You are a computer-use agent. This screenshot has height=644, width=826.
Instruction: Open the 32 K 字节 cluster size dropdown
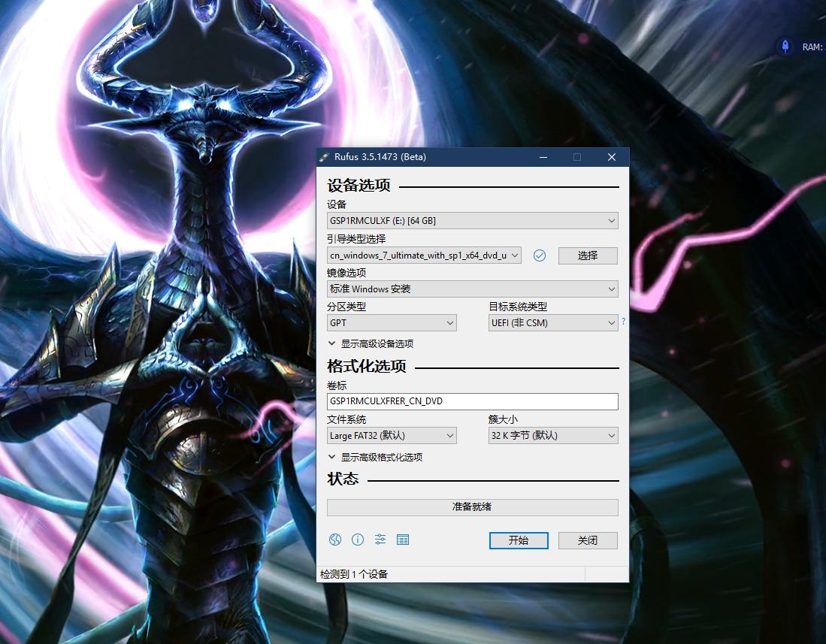[553, 436]
